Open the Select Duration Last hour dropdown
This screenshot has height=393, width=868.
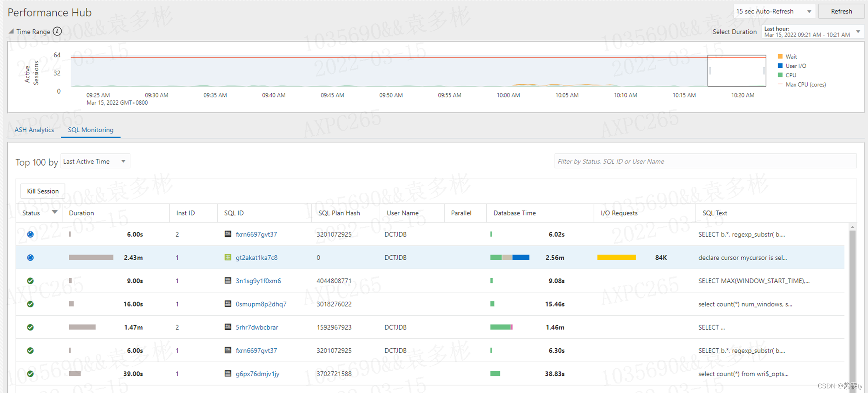click(x=812, y=32)
